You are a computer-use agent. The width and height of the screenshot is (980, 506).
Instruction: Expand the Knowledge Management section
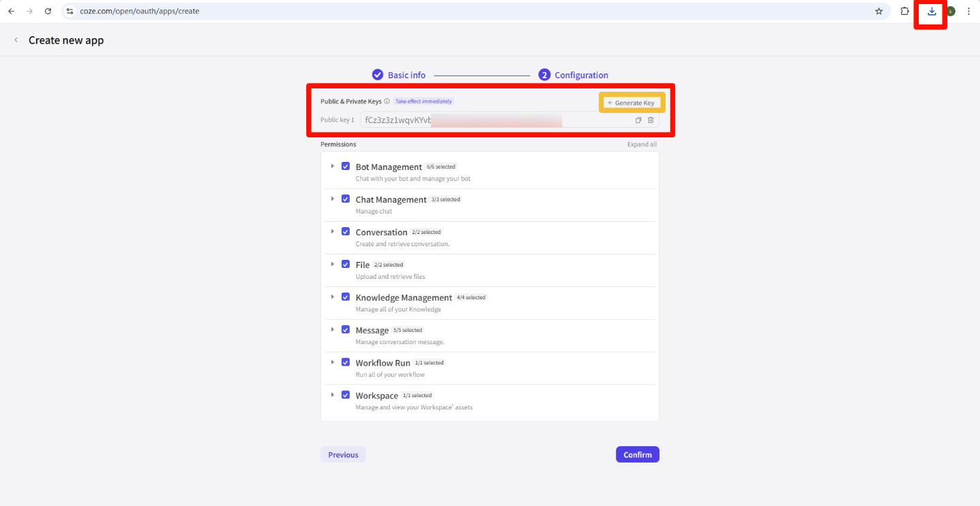click(332, 297)
